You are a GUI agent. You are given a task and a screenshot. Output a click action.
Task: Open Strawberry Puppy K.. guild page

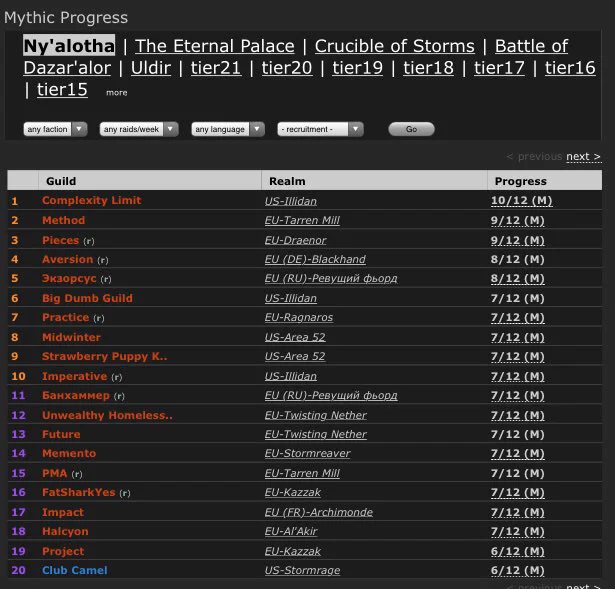pos(105,356)
